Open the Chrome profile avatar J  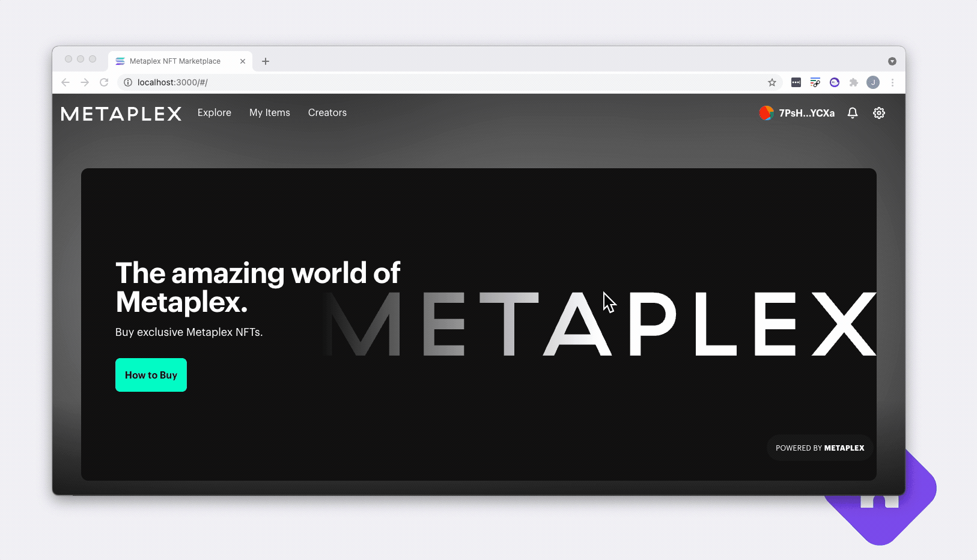pyautogui.click(x=873, y=82)
